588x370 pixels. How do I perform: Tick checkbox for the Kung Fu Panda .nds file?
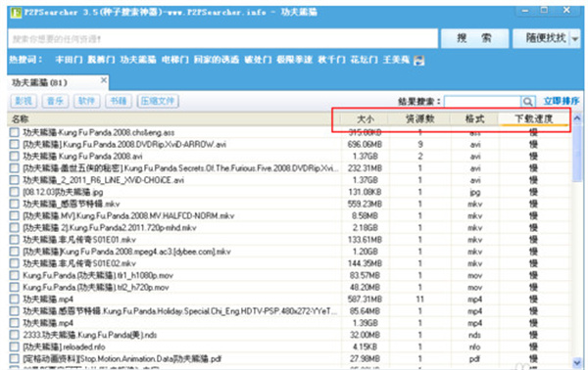(15, 335)
